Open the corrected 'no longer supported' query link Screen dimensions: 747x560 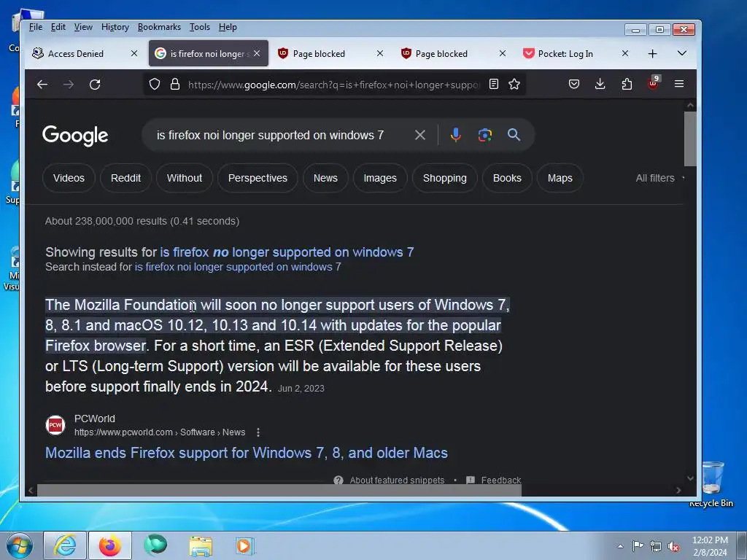[x=287, y=252]
